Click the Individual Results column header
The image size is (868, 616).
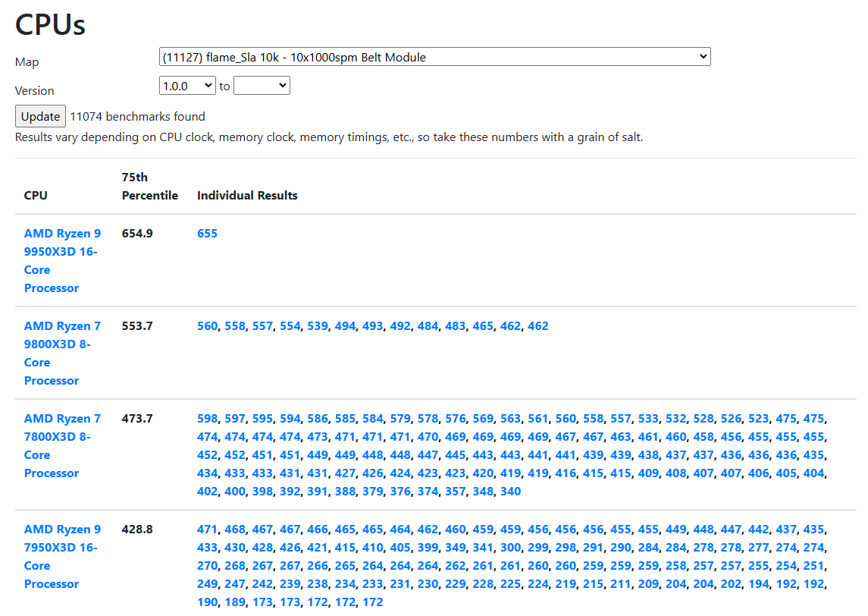pyautogui.click(x=247, y=196)
